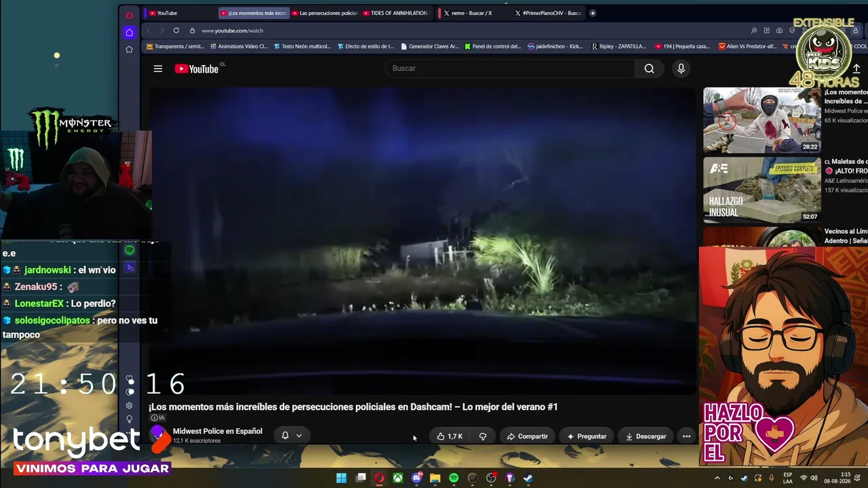Open the Alien Vs Predator bookmark

[x=748, y=47]
